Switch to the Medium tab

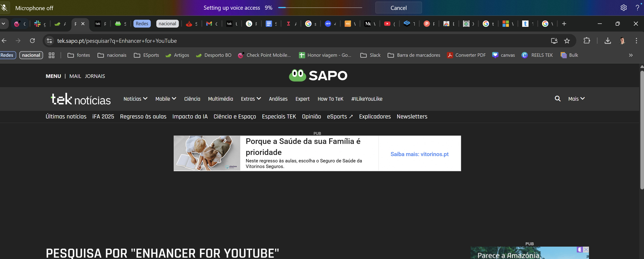tap(370, 24)
